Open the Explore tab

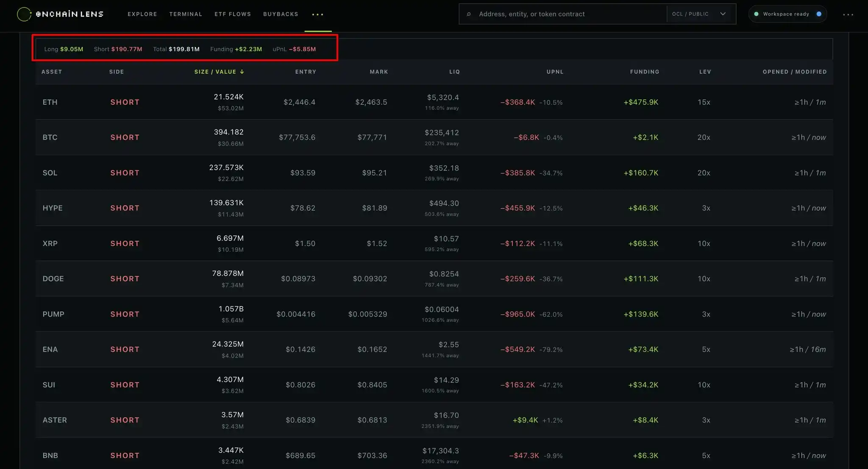point(142,14)
